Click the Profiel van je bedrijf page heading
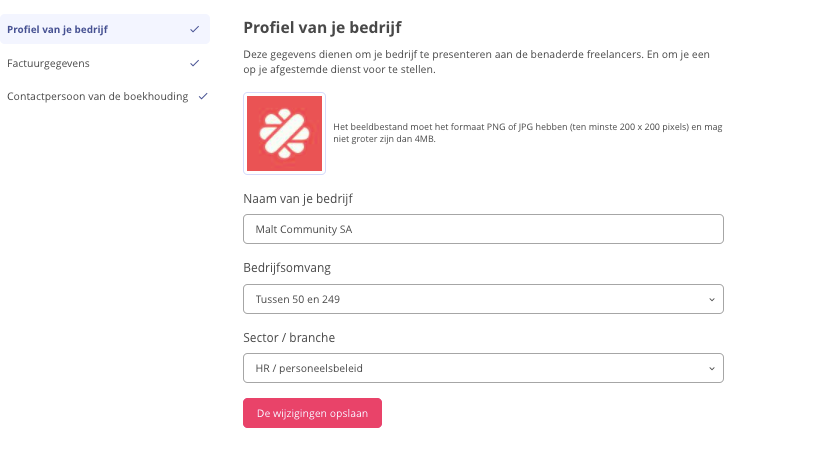The image size is (826, 472). 322,27
